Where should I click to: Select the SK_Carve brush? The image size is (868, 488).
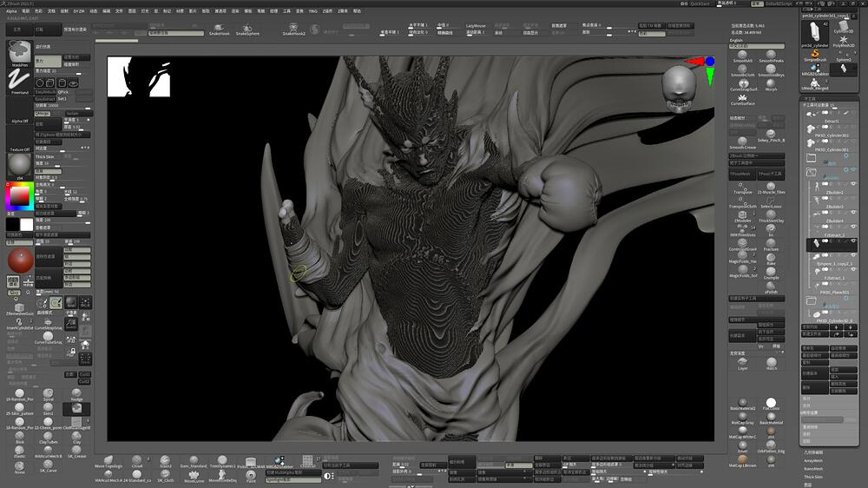[x=48, y=465]
